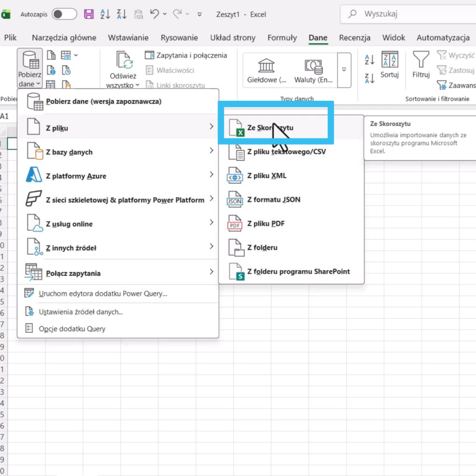Click the Sort A to Z icon in title bar
This screenshot has height=476, width=476.
105,14
